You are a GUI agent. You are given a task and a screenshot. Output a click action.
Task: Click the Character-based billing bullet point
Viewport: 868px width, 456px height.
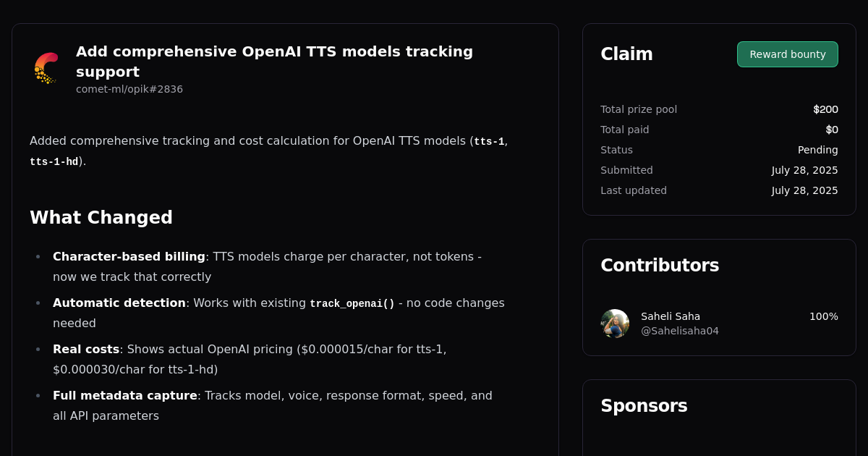tap(127, 256)
